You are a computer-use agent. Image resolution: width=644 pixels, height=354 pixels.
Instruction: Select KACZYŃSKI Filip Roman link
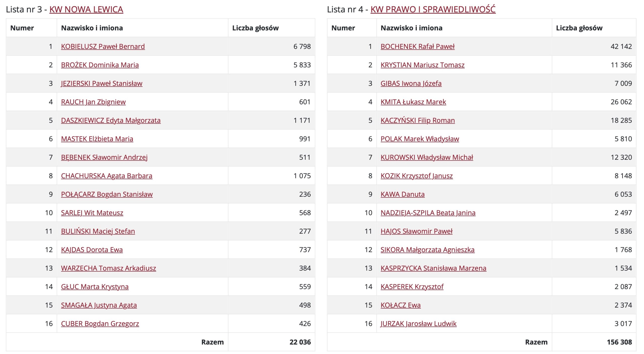coord(418,120)
